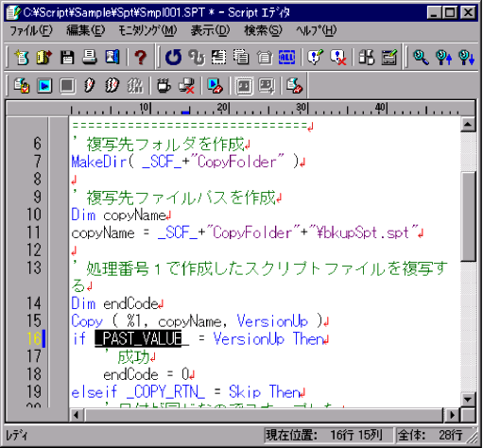Screen dimensions: 483x448
Task: Open the editor settings icon with pencil
Action: [389, 58]
